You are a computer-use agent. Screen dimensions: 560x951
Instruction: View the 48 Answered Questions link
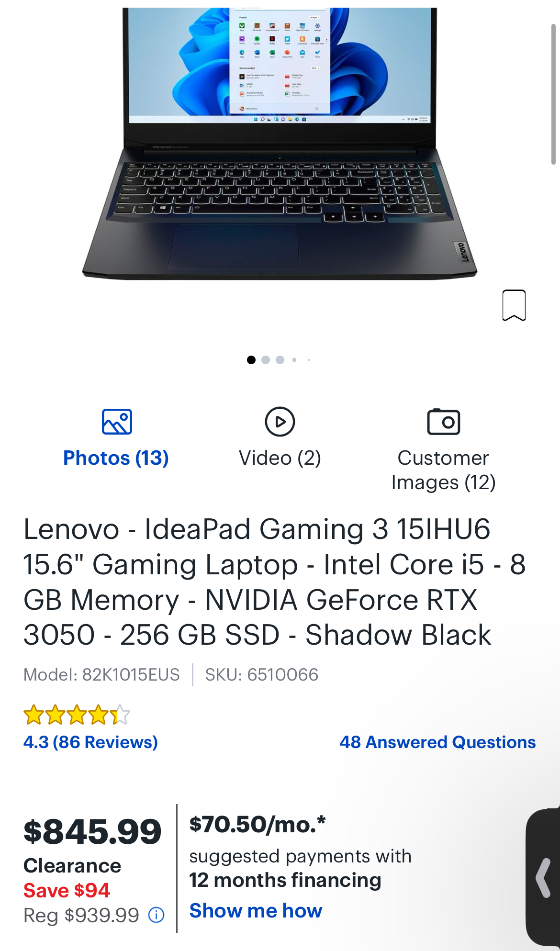[437, 742]
